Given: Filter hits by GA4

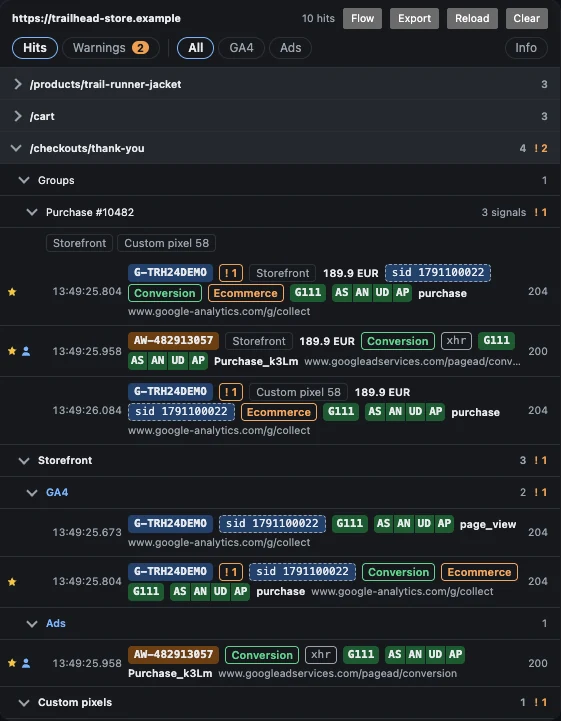Looking at the screenshot, I should pyautogui.click(x=241, y=48).
